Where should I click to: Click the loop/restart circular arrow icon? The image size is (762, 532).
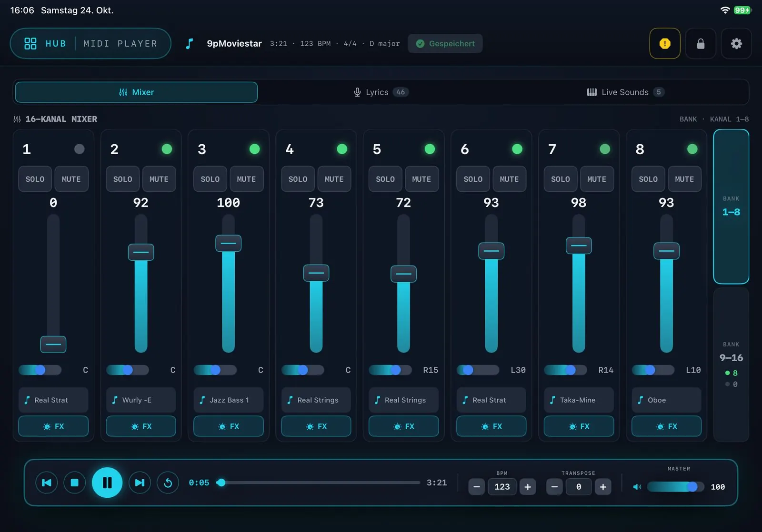[168, 483]
